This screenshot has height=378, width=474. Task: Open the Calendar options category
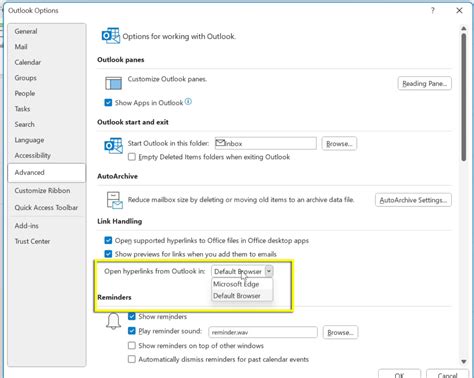47,62
